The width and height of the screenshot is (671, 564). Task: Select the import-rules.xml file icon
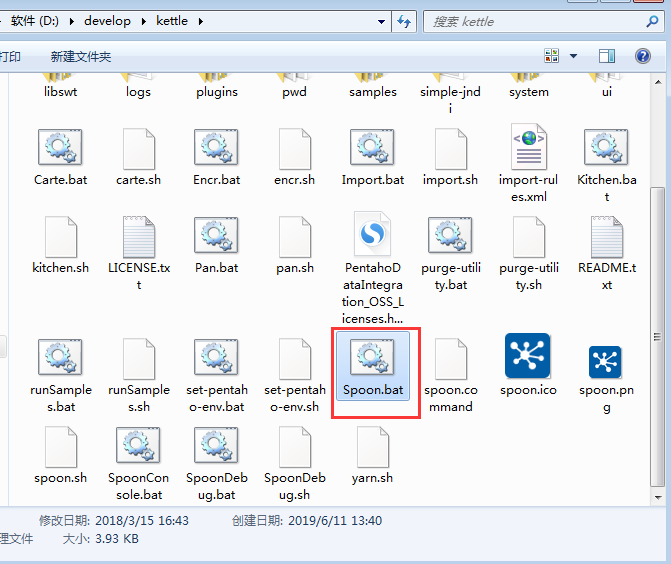(528, 147)
